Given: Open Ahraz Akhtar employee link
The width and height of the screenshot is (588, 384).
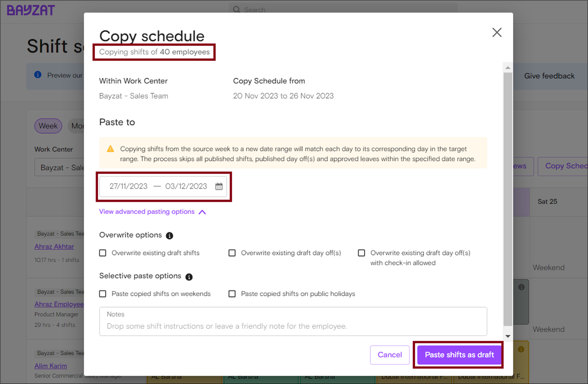Looking at the screenshot, I should (54, 246).
